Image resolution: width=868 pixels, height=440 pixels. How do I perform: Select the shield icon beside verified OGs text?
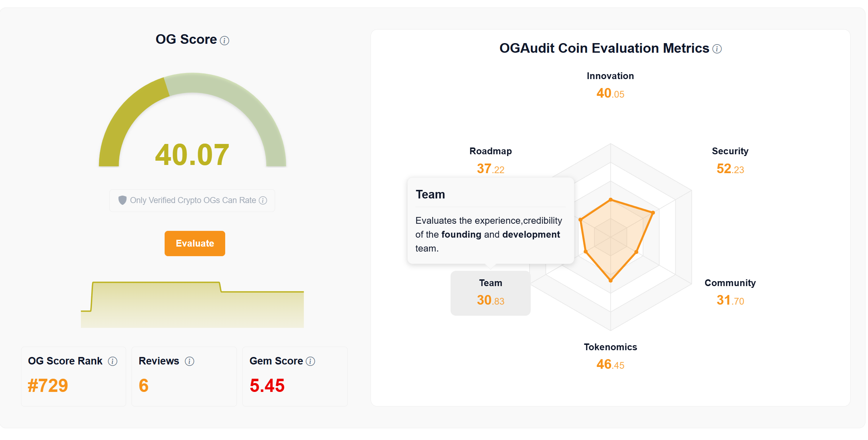pos(122,200)
